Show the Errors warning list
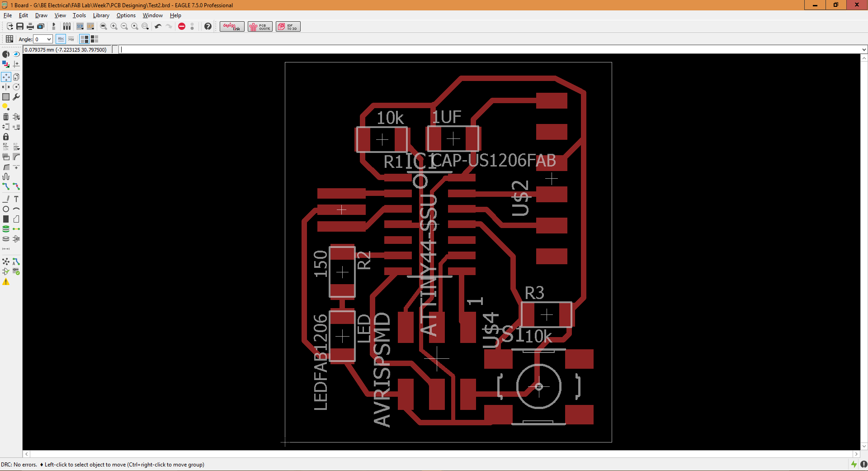Image resolution: width=868 pixels, height=471 pixels. [6, 282]
